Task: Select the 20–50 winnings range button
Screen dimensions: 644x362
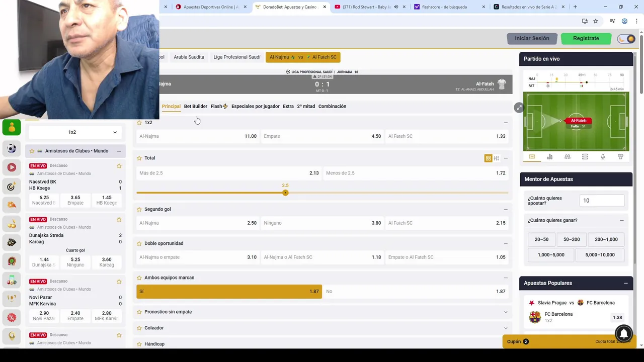Action: (x=541, y=239)
